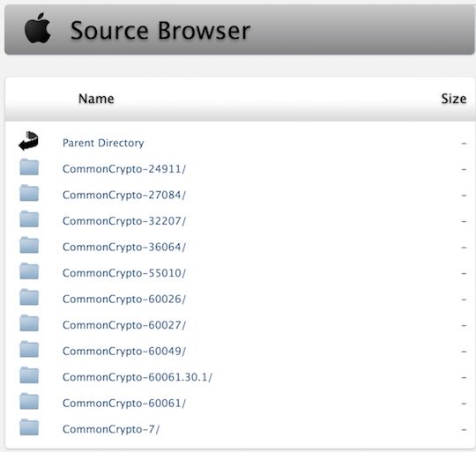Click the size dash for CommonCrypto-55010
This screenshot has height=452, width=476.
(x=464, y=274)
